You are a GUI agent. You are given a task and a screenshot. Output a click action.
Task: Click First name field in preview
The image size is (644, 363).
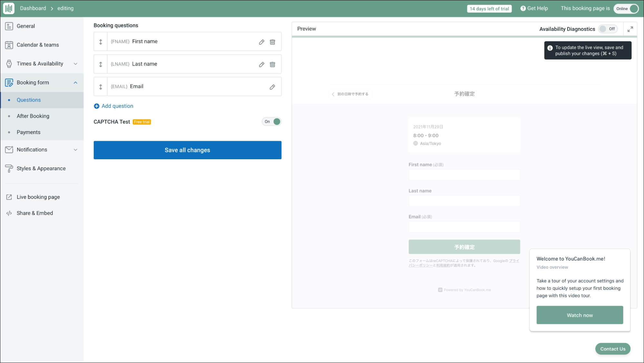[x=464, y=175]
